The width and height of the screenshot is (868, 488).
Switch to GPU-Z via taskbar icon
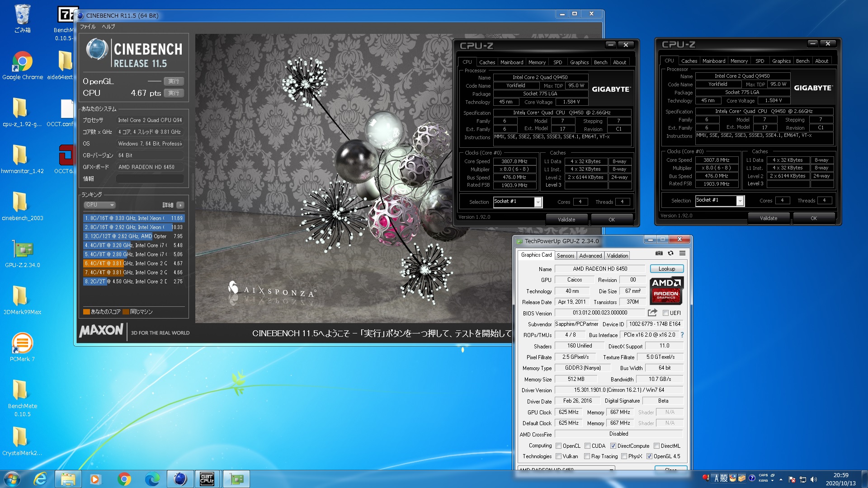point(236,479)
